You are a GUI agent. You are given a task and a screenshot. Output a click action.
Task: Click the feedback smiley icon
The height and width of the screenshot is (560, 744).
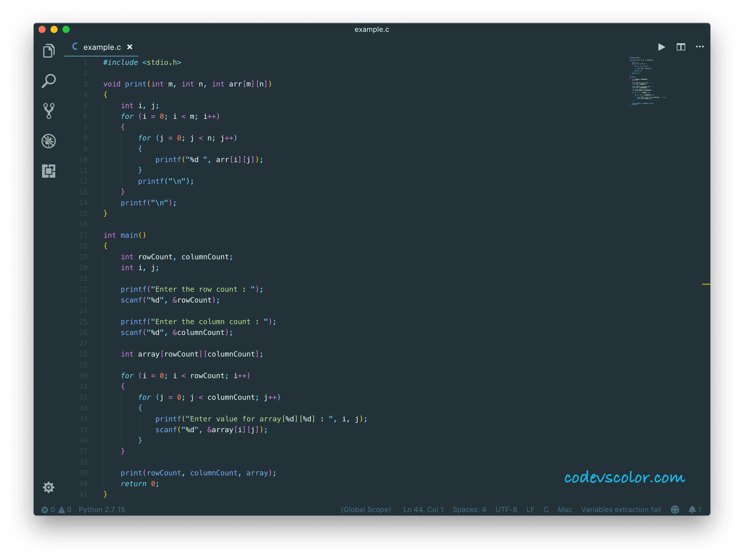[x=675, y=510]
